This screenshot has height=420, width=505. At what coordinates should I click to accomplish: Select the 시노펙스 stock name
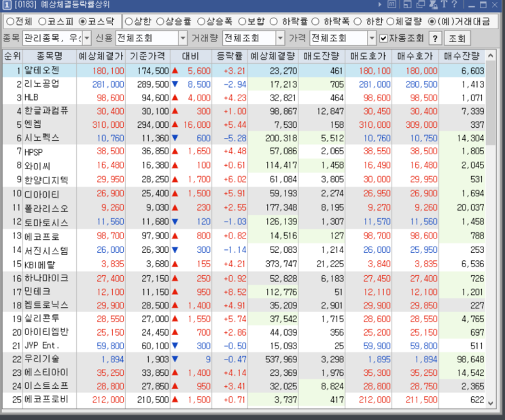click(x=42, y=138)
